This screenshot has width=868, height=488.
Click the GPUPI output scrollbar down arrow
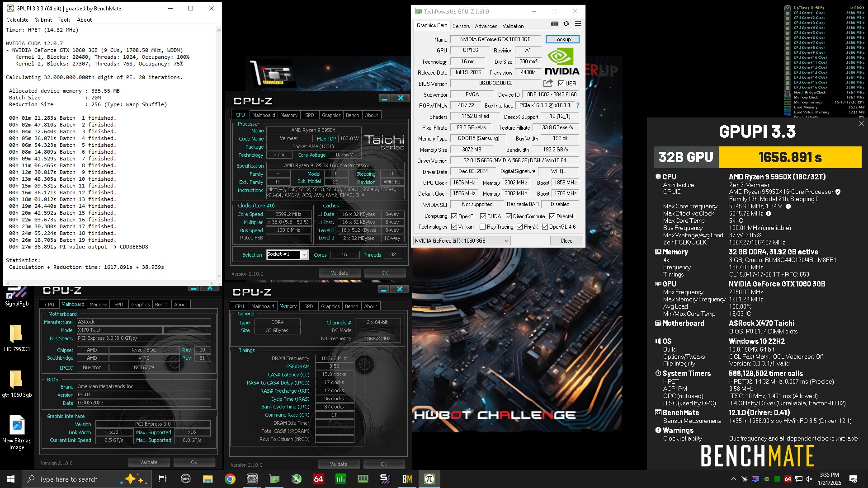pos(219,276)
